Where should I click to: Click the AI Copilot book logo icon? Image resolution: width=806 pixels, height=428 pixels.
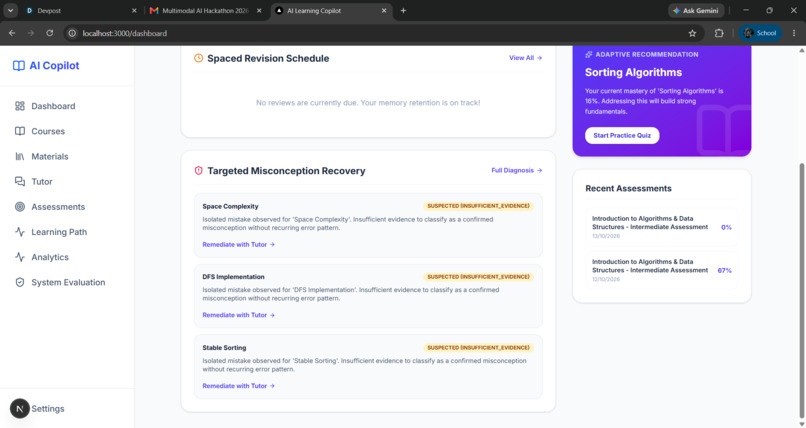pos(19,66)
